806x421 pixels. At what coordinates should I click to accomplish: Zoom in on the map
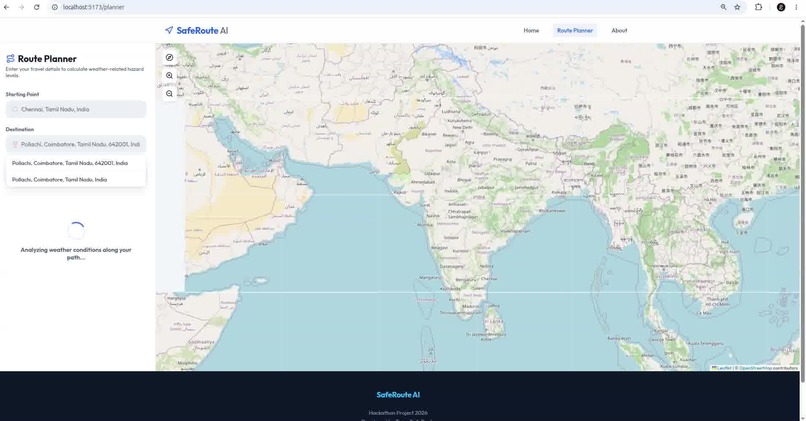tap(170, 76)
